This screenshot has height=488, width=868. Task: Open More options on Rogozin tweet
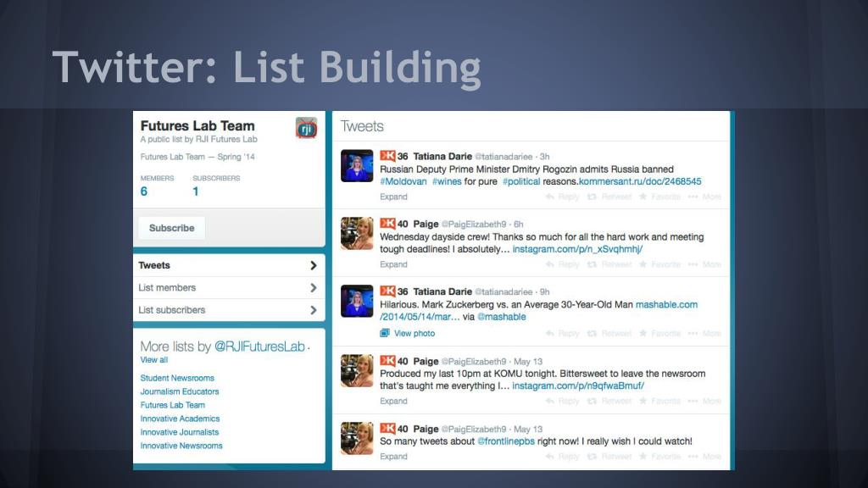[x=704, y=197]
